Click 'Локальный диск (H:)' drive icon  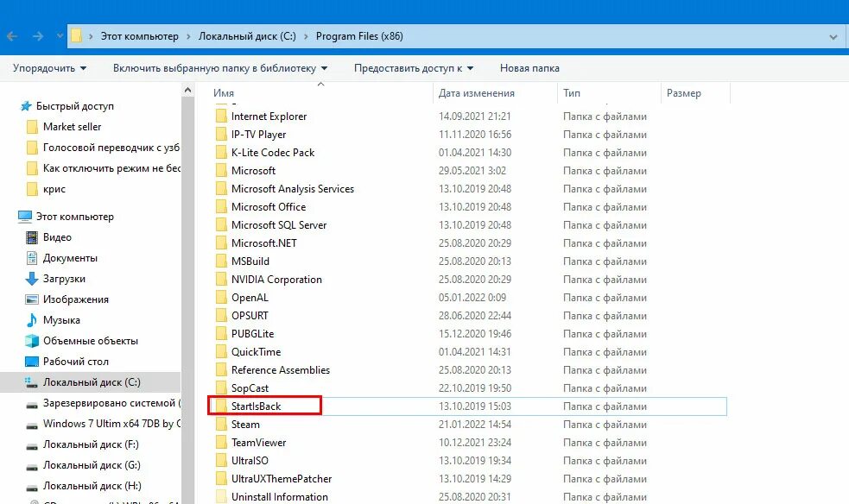[32, 486]
